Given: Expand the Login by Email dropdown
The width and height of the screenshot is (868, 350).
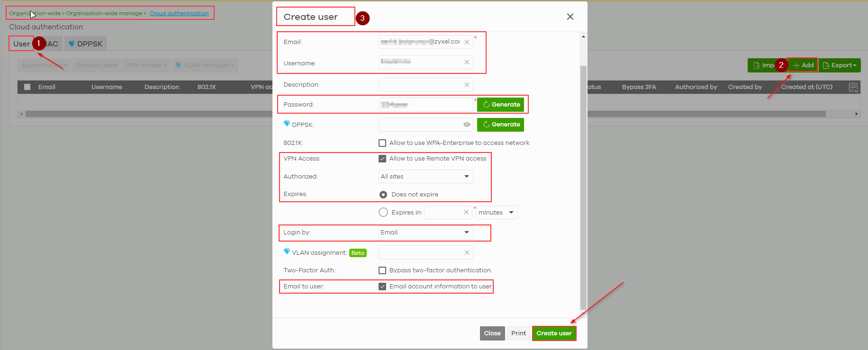Looking at the screenshot, I should (425, 233).
